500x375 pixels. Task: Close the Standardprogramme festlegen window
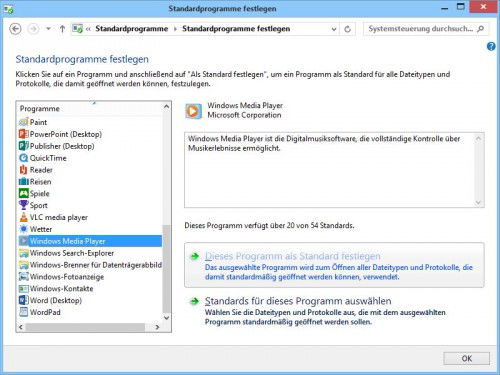[483, 7]
